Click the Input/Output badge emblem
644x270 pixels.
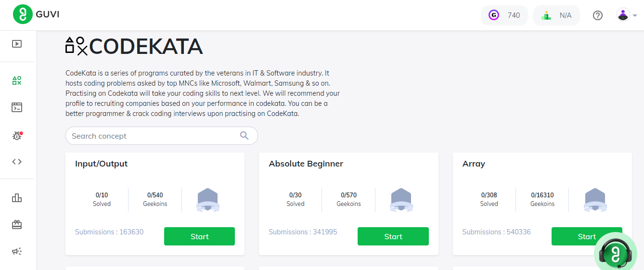point(208,200)
